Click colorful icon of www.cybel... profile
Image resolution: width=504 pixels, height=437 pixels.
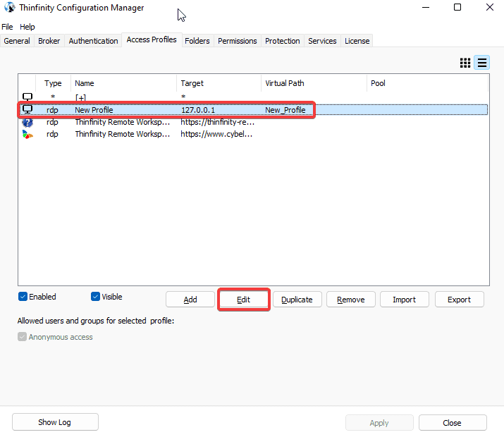point(27,135)
